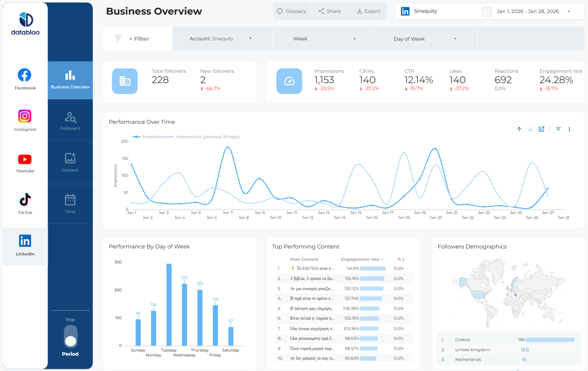Screen dimensions: 588x371
Task: Open the LinkedIn section in sidebar
Action: coord(25,244)
